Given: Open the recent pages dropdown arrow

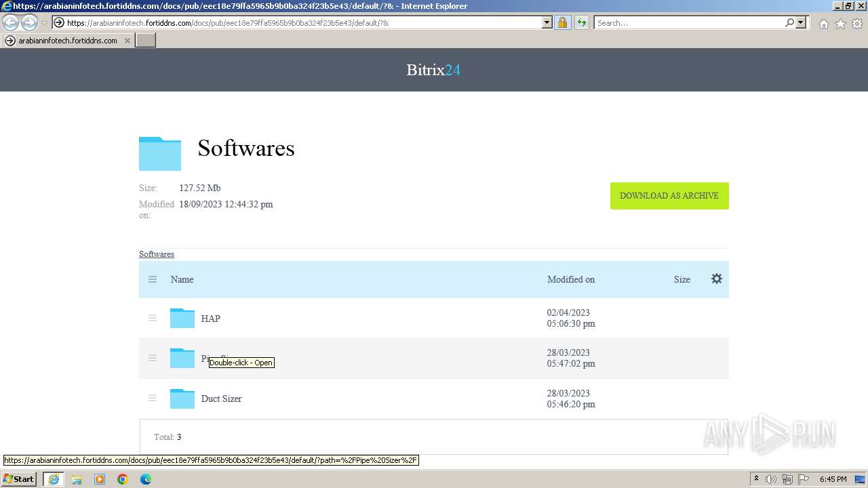Looking at the screenshot, I should point(44,23).
